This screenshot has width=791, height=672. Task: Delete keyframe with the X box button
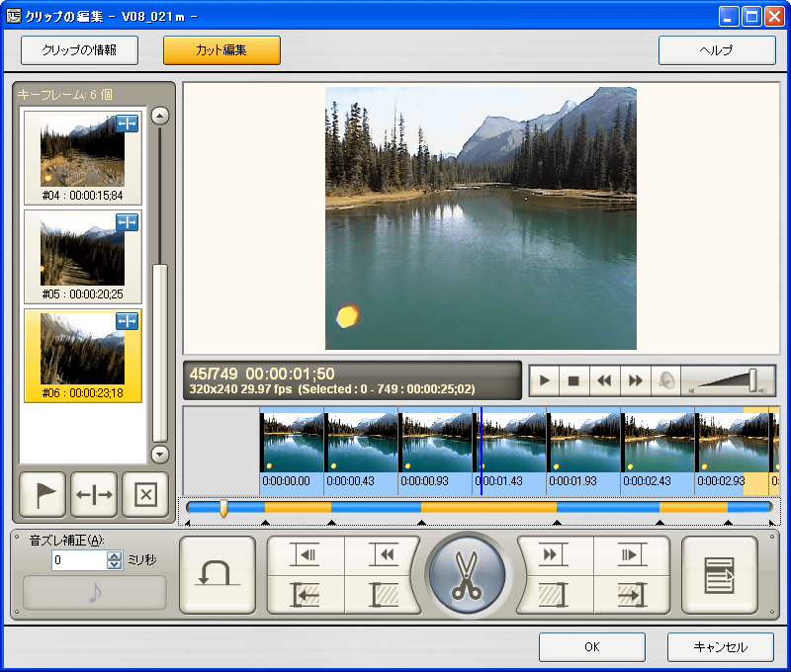[x=145, y=494]
